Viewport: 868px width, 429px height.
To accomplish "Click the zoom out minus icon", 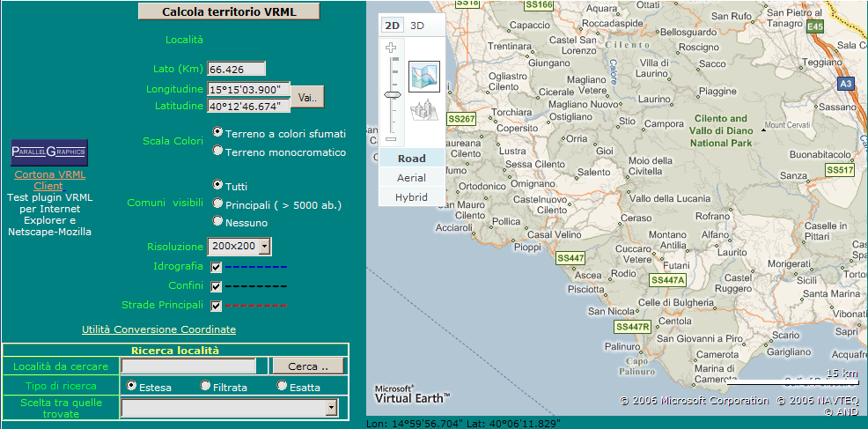I will (392, 138).
